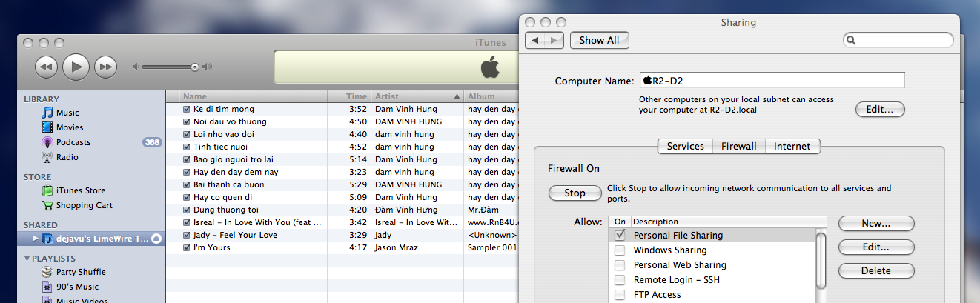Click artist Đàm Vĩnh Hưng cell
Viewport: 980px width, 303px height.
(406, 210)
